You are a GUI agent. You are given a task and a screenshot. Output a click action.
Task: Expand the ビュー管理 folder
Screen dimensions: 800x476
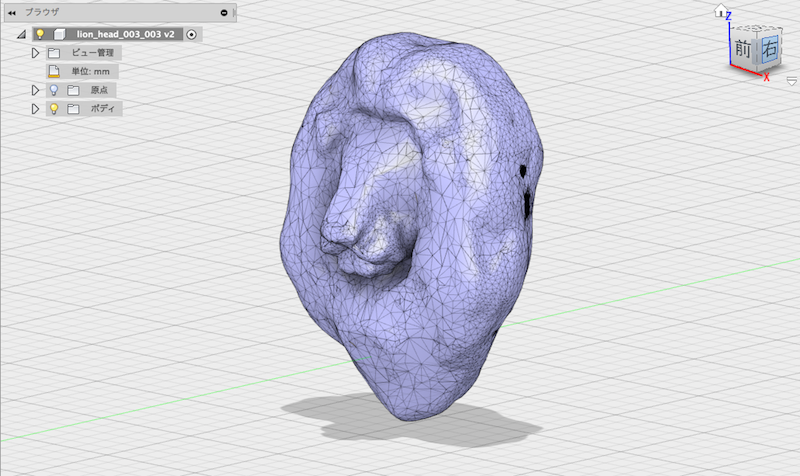tap(35, 53)
